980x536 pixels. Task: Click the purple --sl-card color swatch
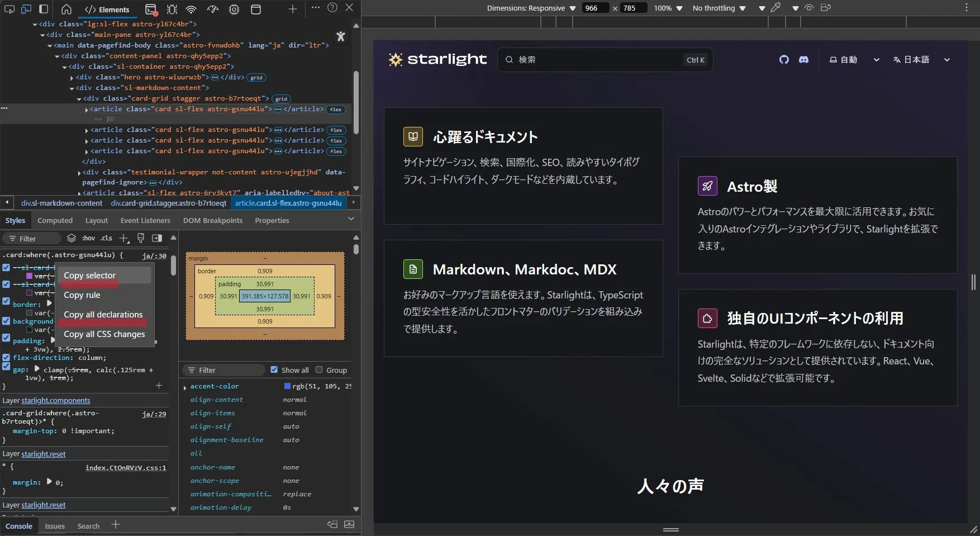click(x=30, y=276)
